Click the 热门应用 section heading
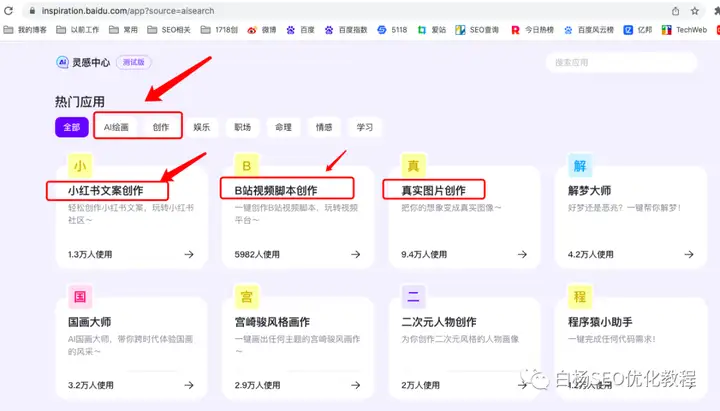Image resolution: width=720 pixels, height=411 pixels. click(80, 101)
